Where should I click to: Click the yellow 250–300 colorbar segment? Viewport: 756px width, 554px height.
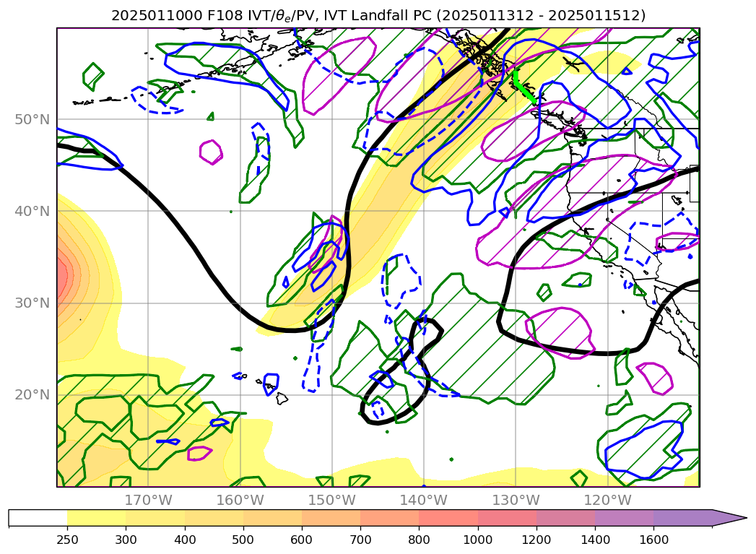[97, 518]
